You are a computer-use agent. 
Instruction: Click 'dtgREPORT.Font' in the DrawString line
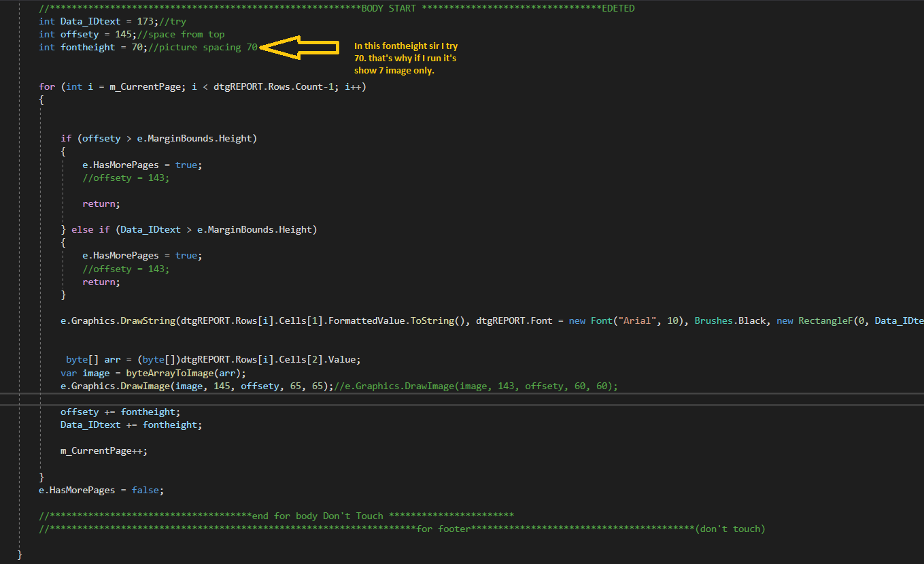click(x=514, y=320)
